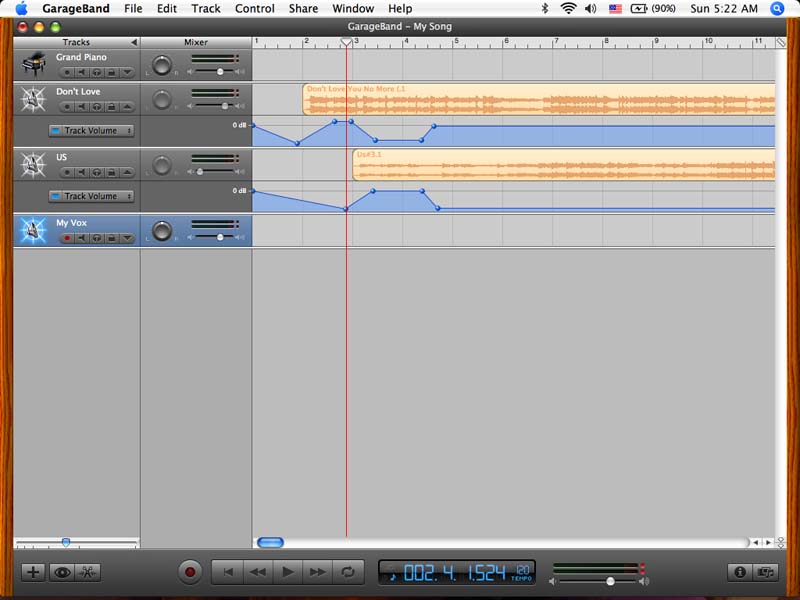Viewport: 800px width, 600px height.
Task: Start recording with the red record button
Action: [x=190, y=572]
